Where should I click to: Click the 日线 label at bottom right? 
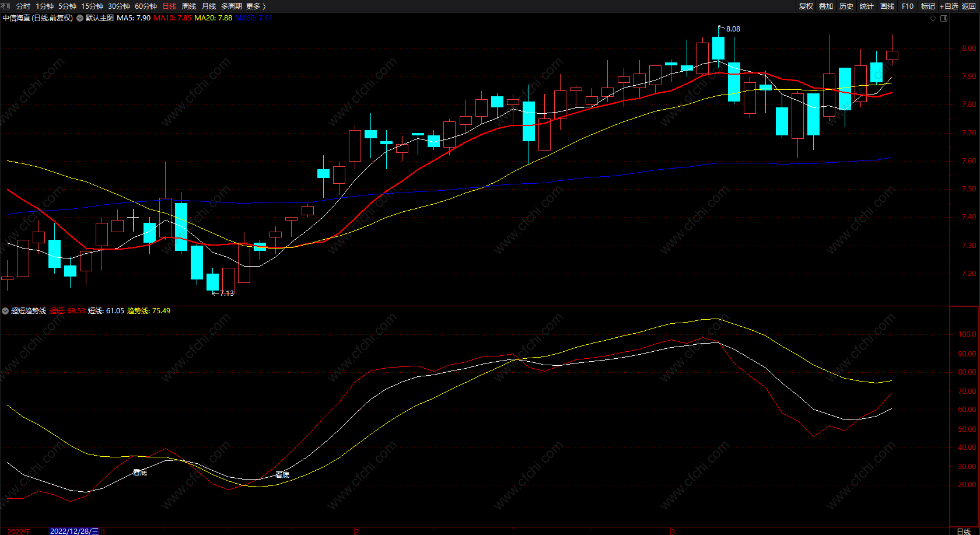[964, 531]
